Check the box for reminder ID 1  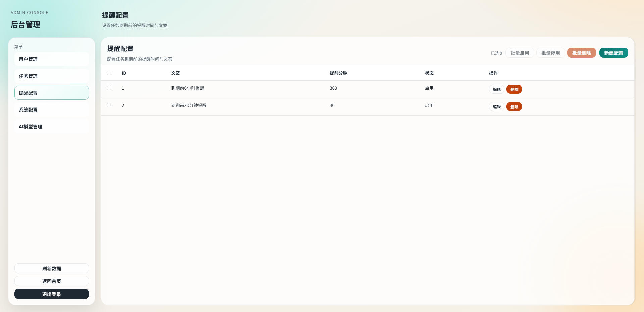point(109,88)
